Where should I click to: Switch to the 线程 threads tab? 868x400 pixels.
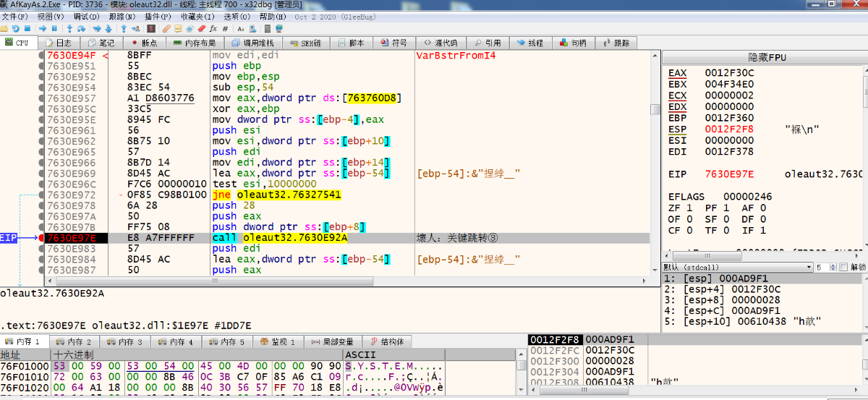tap(530, 43)
